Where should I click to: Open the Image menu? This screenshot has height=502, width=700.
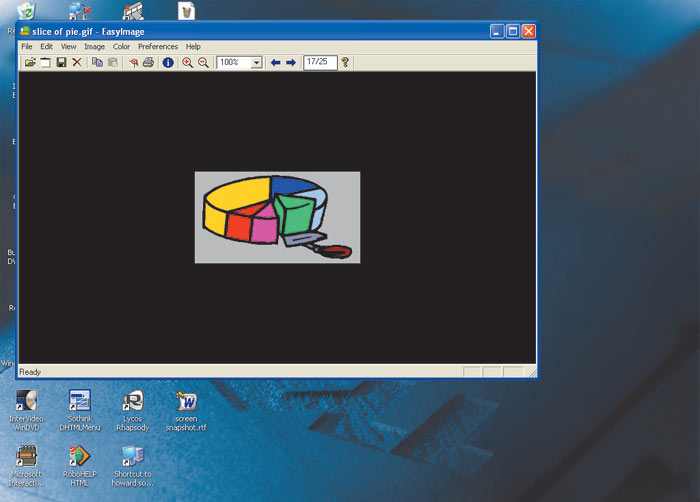(94, 47)
